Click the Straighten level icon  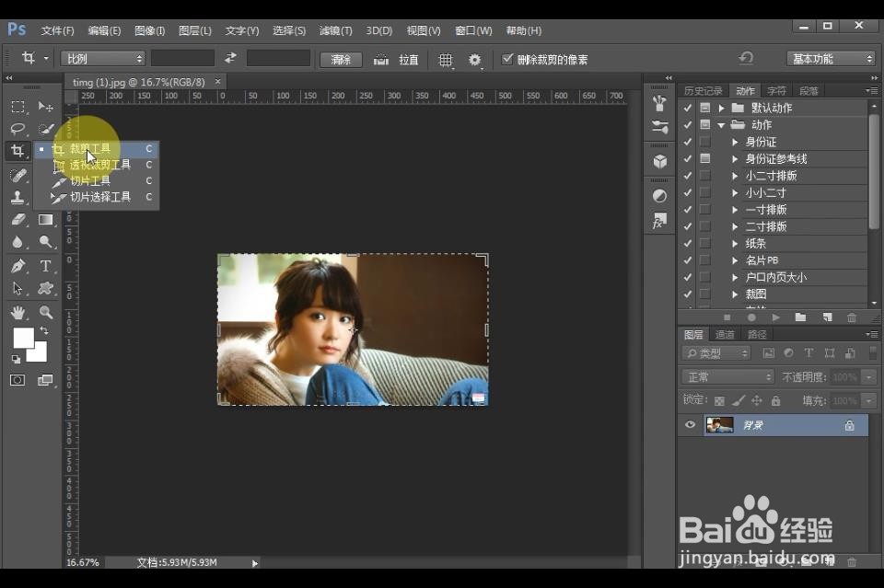[381, 59]
